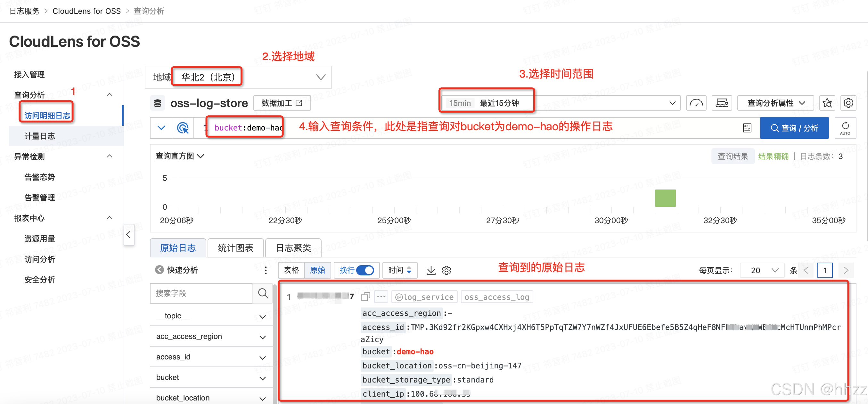Click the 查询 / 分析 button

tap(794, 128)
